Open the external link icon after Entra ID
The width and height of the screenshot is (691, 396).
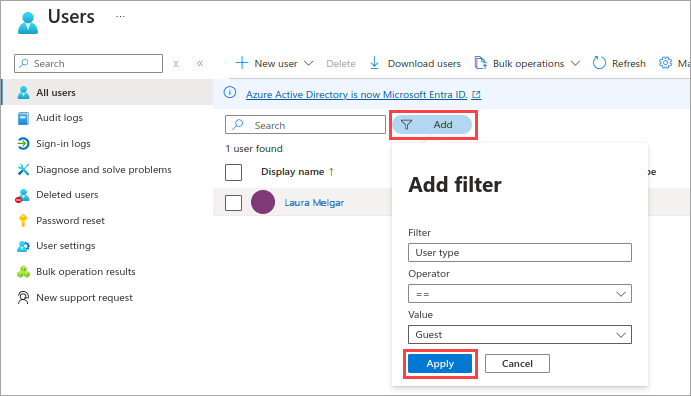pyautogui.click(x=476, y=95)
